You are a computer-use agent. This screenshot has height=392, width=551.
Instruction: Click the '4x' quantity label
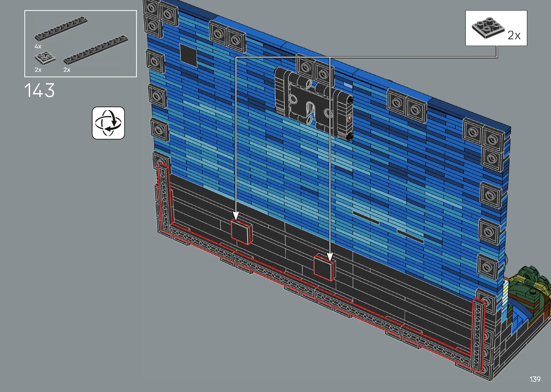tap(38, 46)
